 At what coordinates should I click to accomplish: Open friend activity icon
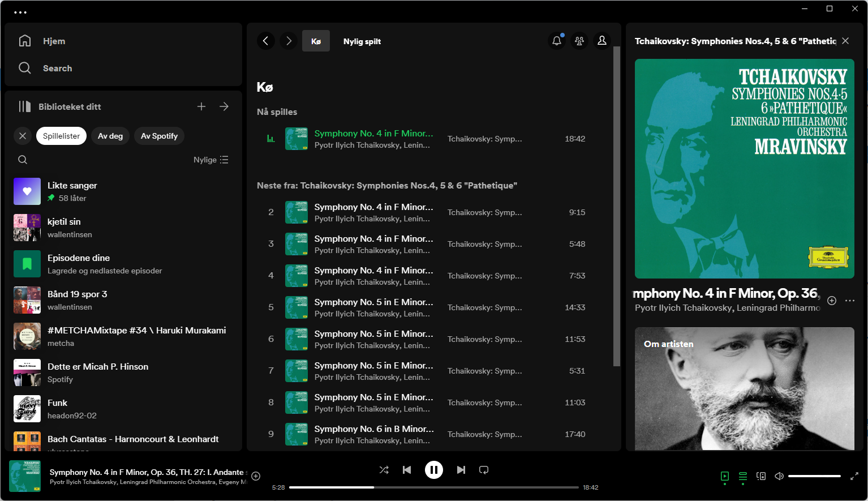click(579, 41)
